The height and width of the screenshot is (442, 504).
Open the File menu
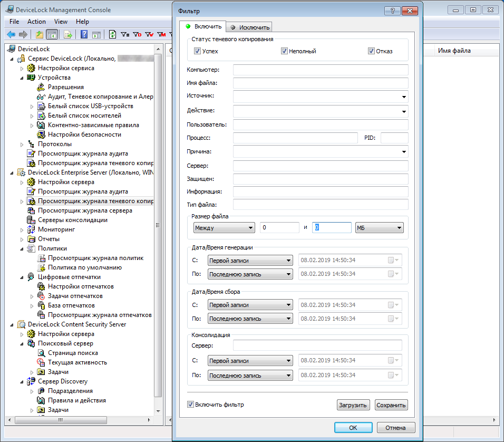(14, 22)
